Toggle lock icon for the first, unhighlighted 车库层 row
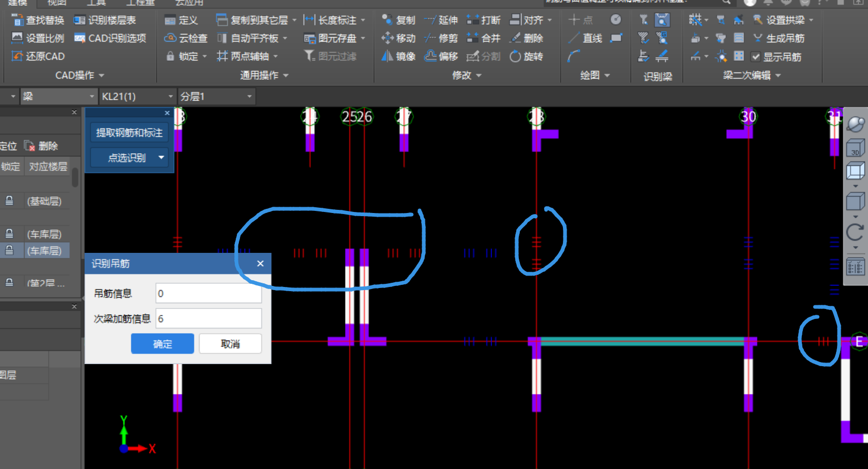Screen dimensions: 868x469 click(x=9, y=234)
